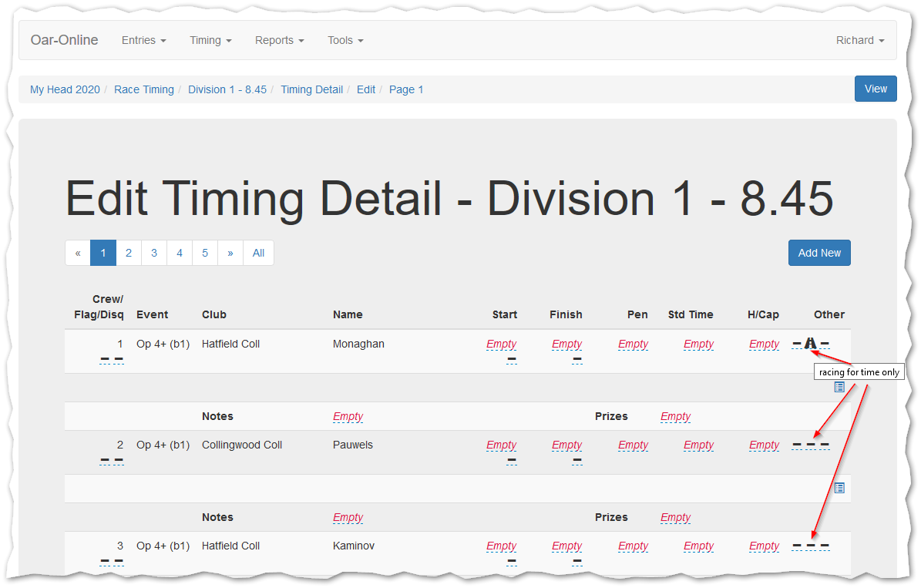This screenshot has height=588, width=921.
Task: Edit the Notes field under Hatfield Coll crew 1
Action: (348, 416)
